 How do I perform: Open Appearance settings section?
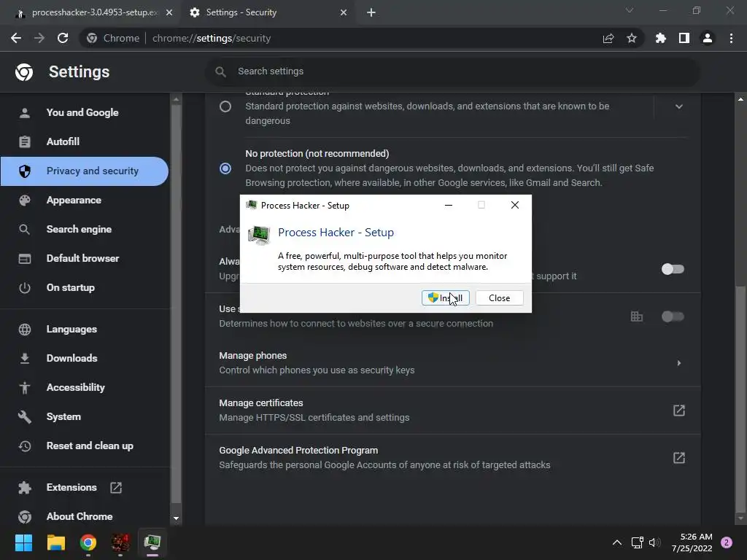(85, 200)
